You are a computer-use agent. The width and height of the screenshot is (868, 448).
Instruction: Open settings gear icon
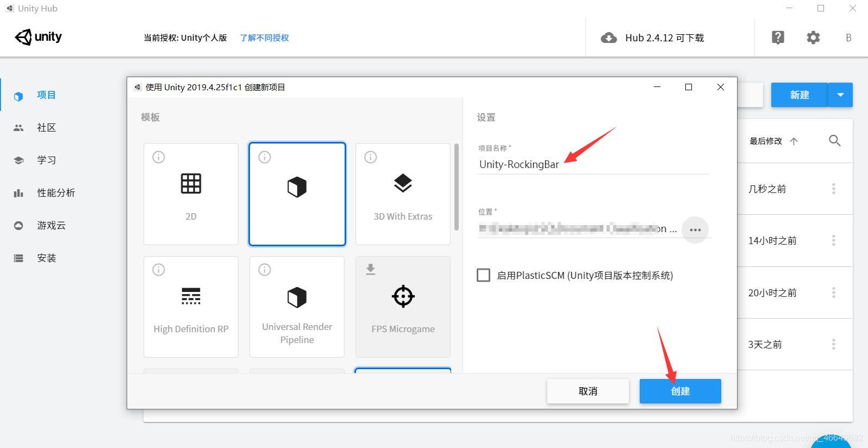point(813,38)
